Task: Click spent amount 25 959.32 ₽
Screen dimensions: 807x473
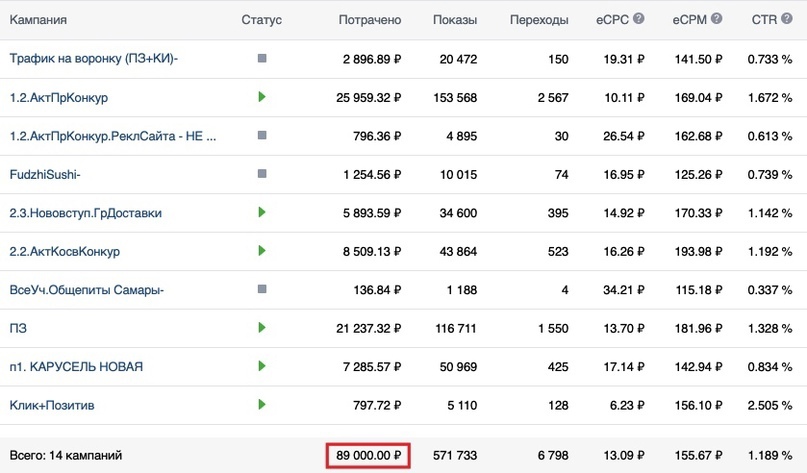Action: [369, 97]
